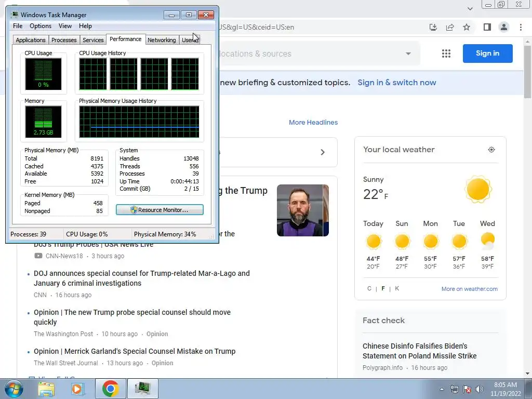Screen dimensions: 532x399
Task: Open Chrome's three-dot menu
Action: [521, 27]
